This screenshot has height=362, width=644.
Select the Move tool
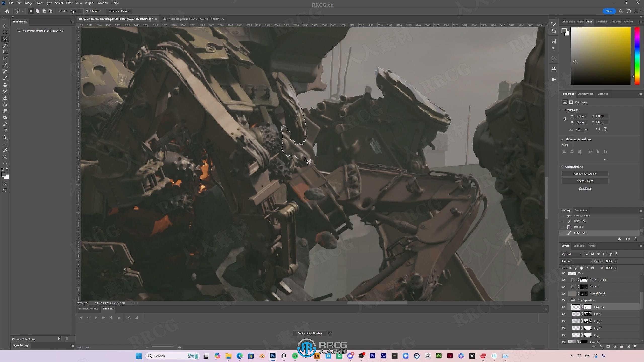5,26
